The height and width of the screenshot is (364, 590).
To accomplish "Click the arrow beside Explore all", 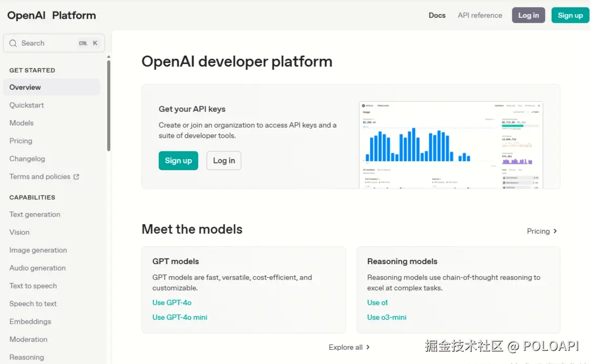I will [x=368, y=347].
